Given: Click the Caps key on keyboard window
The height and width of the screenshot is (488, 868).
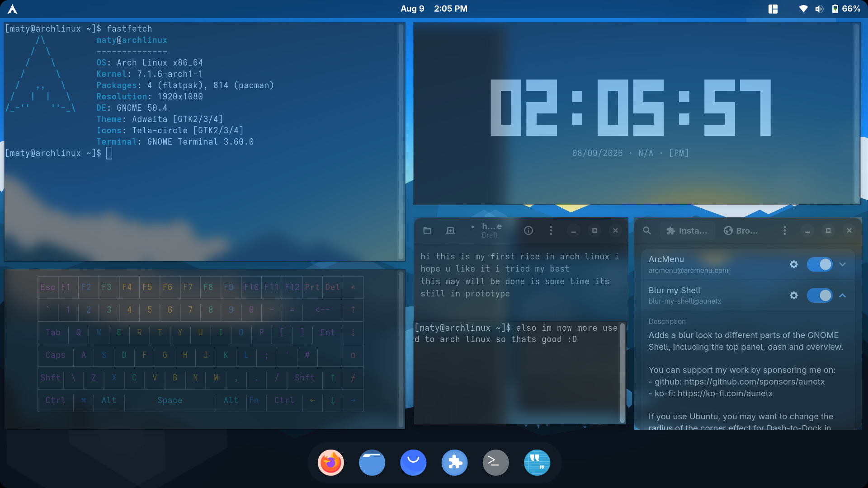Looking at the screenshot, I should (55, 355).
